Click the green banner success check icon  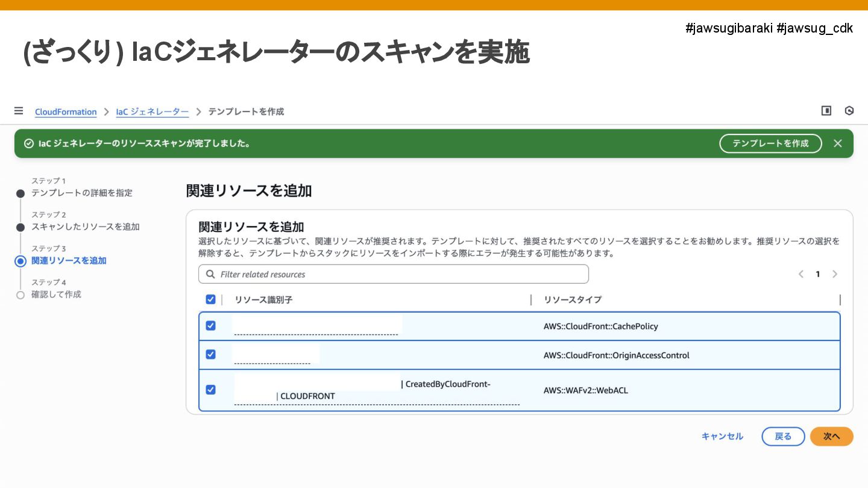click(x=28, y=143)
